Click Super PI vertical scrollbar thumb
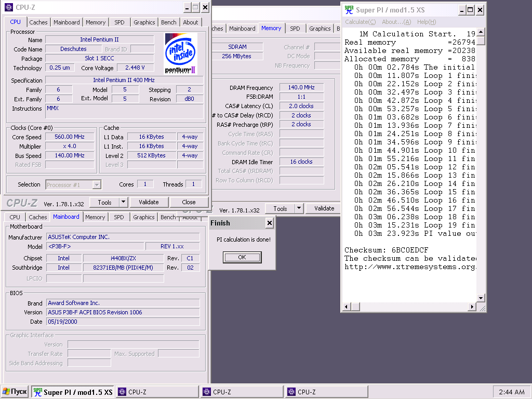The height and width of the screenshot is (399, 532). coord(481,41)
